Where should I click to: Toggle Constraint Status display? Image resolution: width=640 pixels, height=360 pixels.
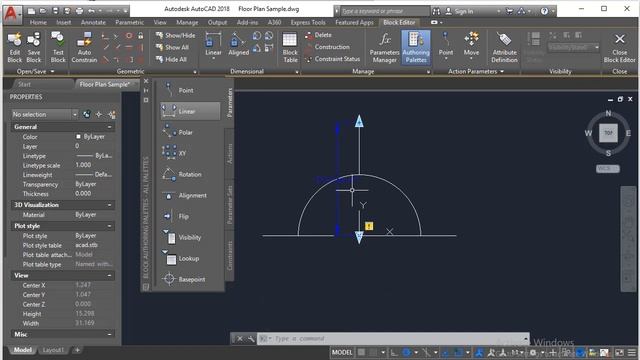[x=332, y=59]
